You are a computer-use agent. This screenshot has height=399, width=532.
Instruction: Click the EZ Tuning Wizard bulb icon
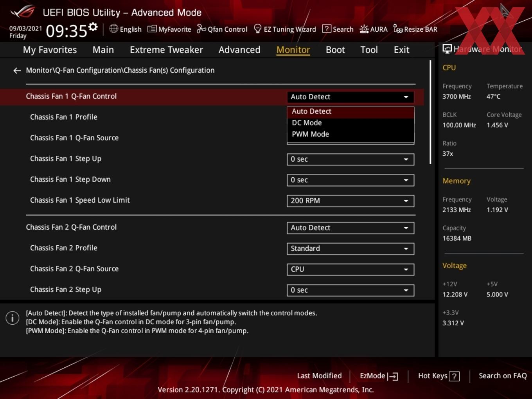coord(257,29)
